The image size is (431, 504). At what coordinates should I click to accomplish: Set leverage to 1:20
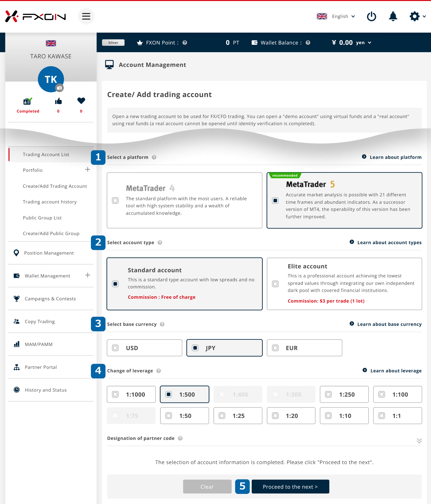click(x=291, y=416)
